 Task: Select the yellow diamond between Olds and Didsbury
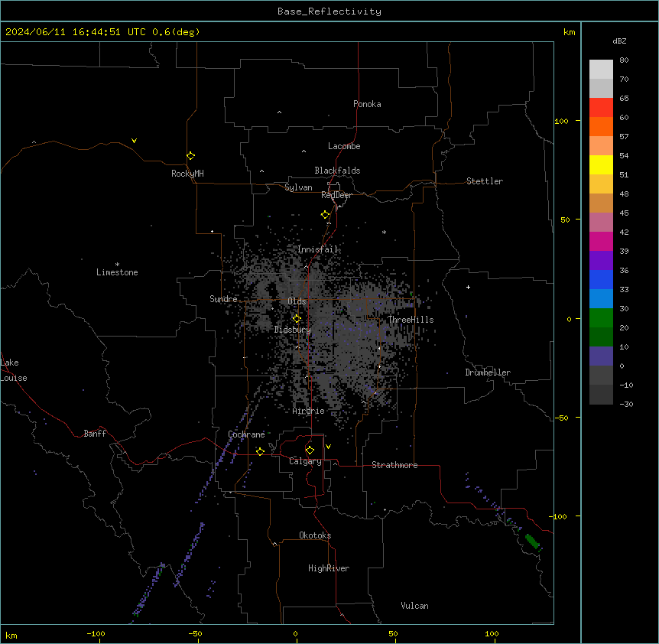pos(297,319)
